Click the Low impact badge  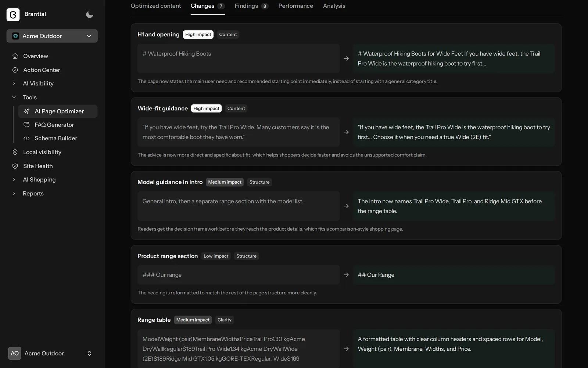pos(216,256)
